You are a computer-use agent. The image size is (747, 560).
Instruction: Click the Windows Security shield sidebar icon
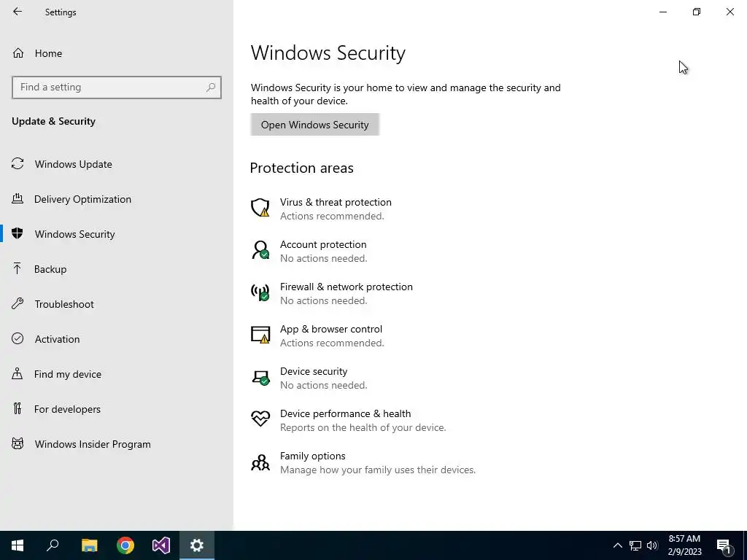18,233
